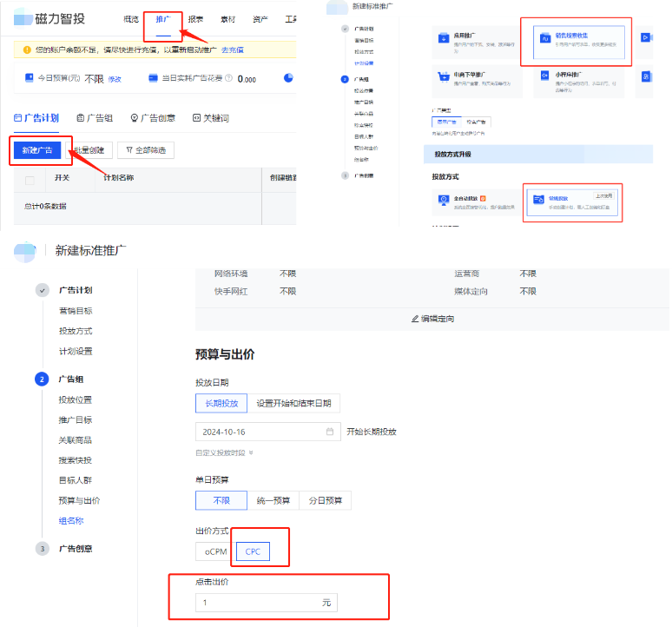Select the 搜索广告 ad type option

(x=476, y=122)
